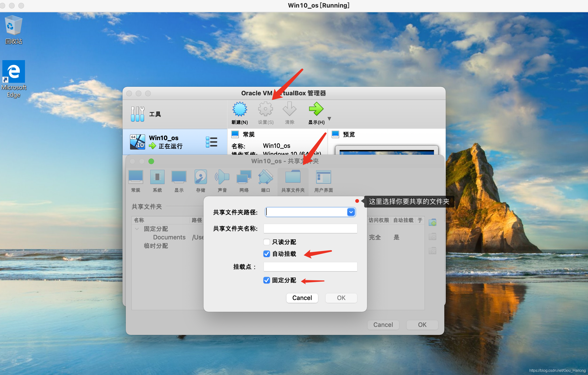Click the 共享文件夹名称 name input field

[310, 228]
